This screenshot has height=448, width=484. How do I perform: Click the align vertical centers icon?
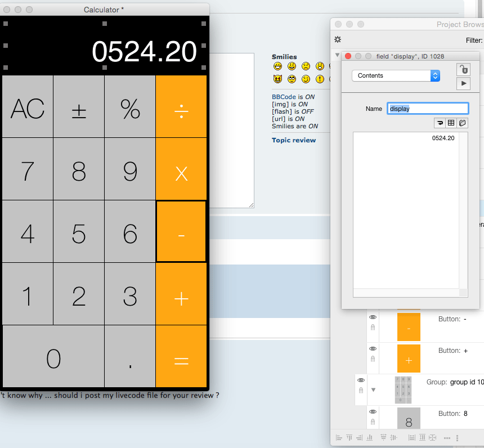coord(383,437)
